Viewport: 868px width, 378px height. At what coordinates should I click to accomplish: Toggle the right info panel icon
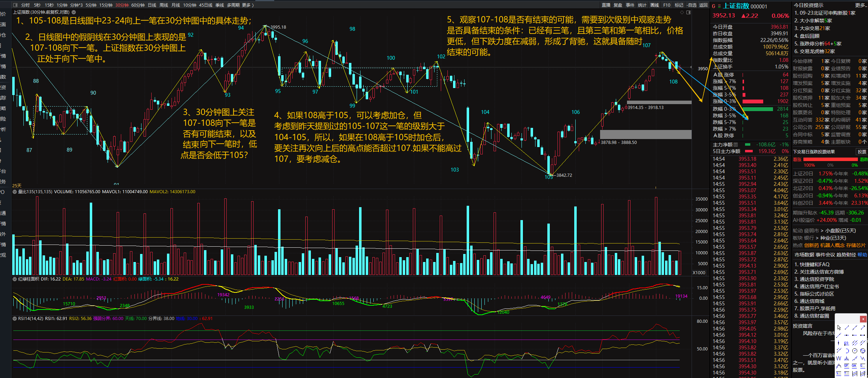(688, 13)
